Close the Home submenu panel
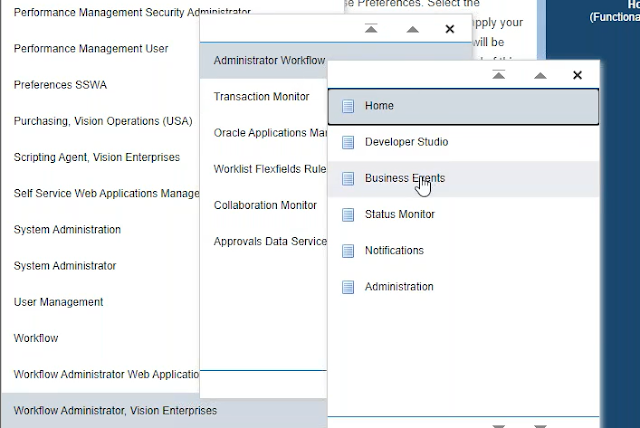The image size is (640, 428). click(x=577, y=75)
